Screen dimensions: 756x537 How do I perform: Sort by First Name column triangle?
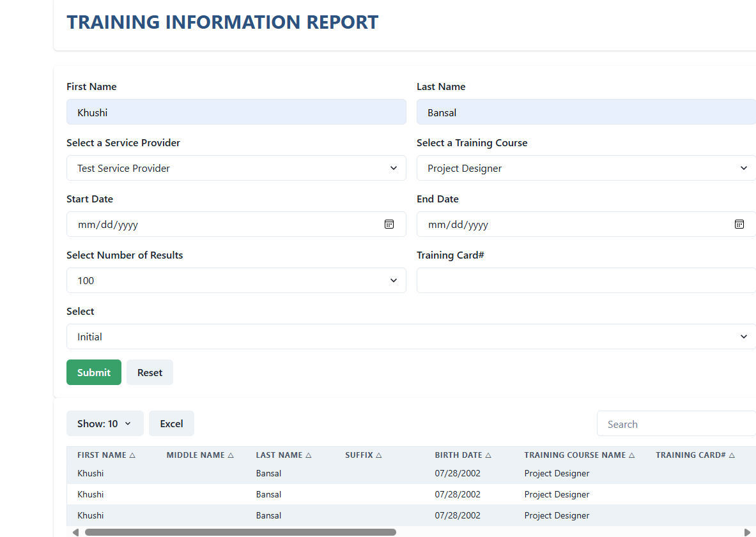click(132, 455)
